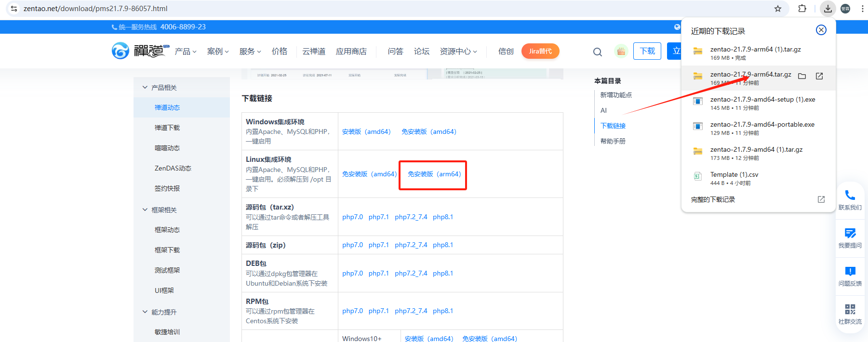Screen dimensions: 868x342
Task: Click zentao-21.7.9-amd64 (1).tar.gz folder icon
Action: click(x=697, y=151)
